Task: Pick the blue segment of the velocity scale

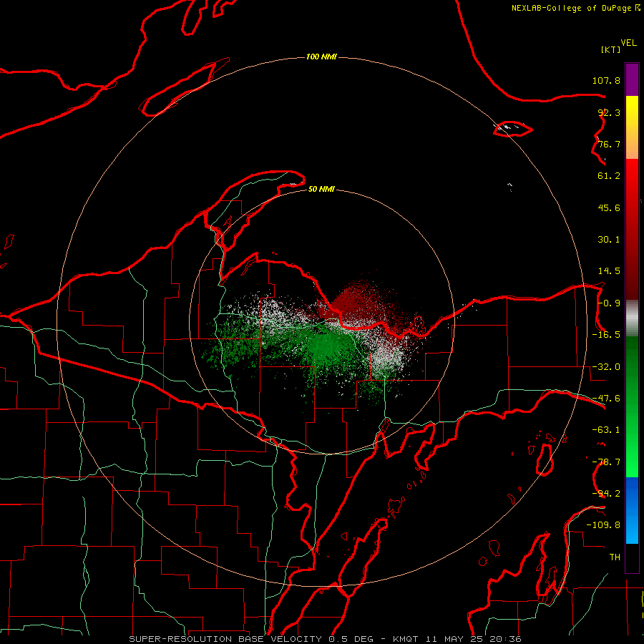Action: tap(632, 510)
